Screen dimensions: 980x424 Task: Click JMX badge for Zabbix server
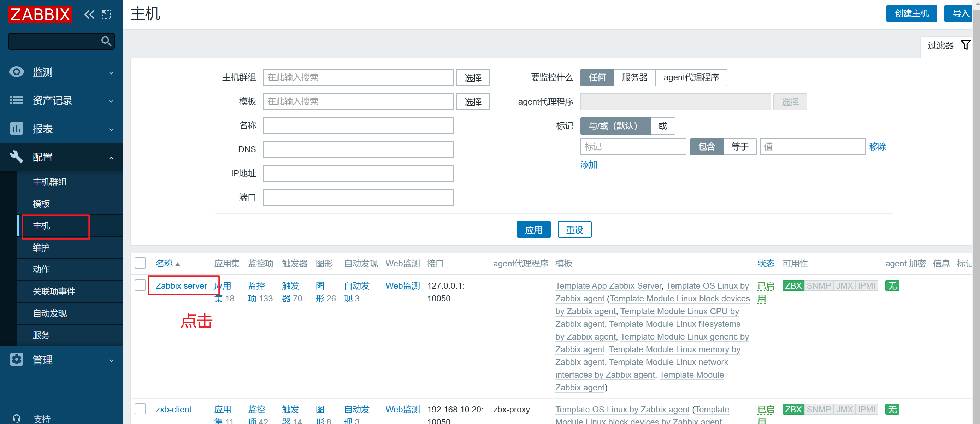click(x=845, y=286)
